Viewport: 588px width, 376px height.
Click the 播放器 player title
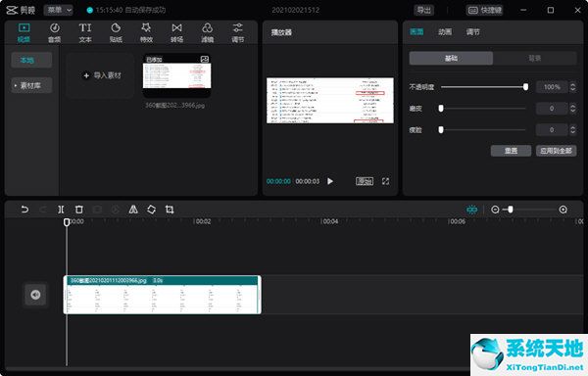[281, 32]
